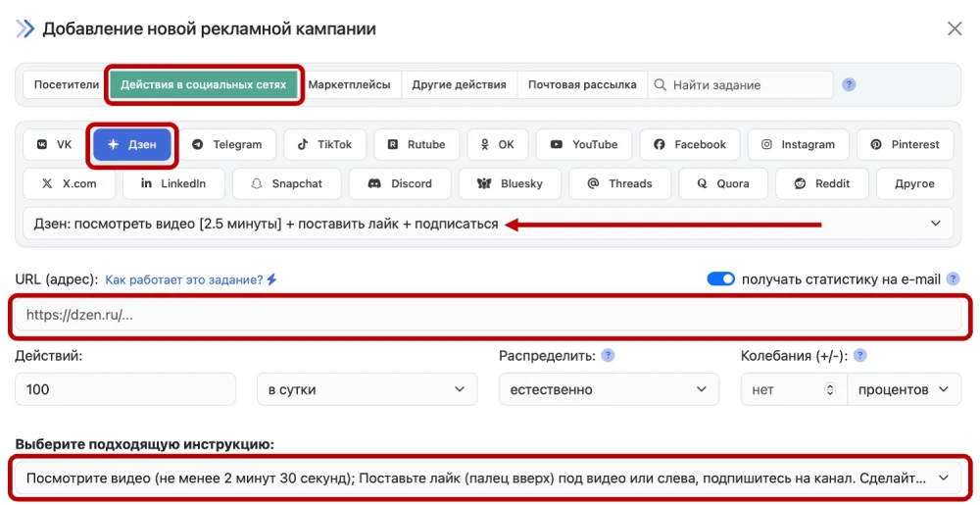Pick the Discord platform button
This screenshot has height=505, width=980.
point(400,183)
